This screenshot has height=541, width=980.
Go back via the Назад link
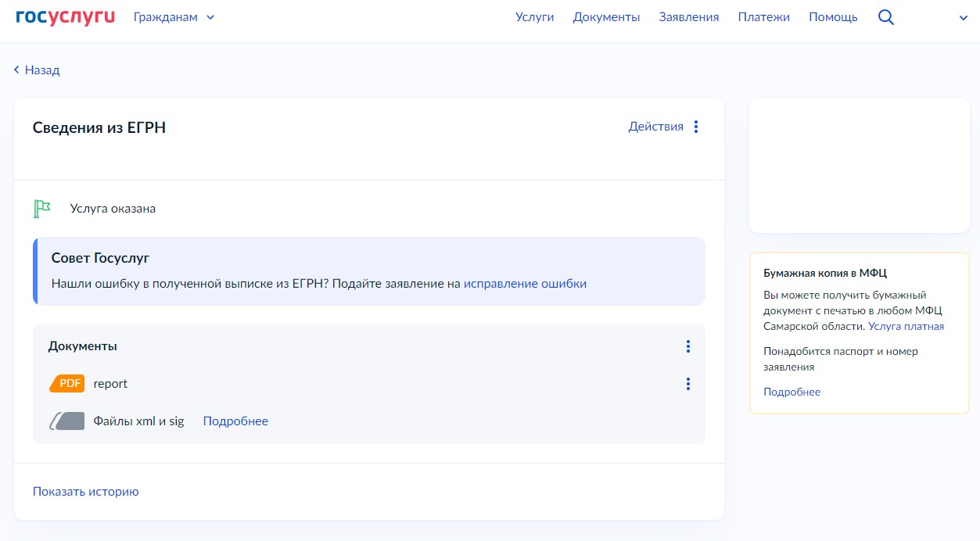[37, 70]
